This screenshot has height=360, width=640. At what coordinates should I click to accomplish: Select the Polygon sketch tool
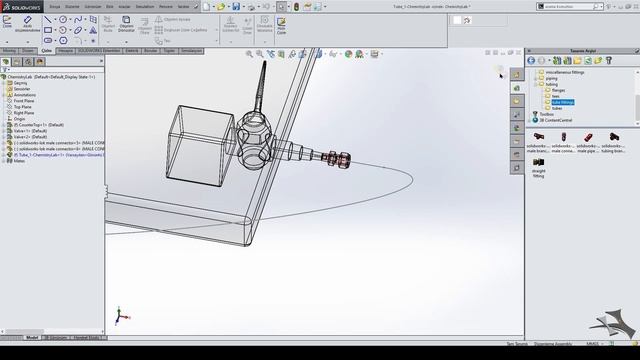pyautogui.click(x=63, y=40)
